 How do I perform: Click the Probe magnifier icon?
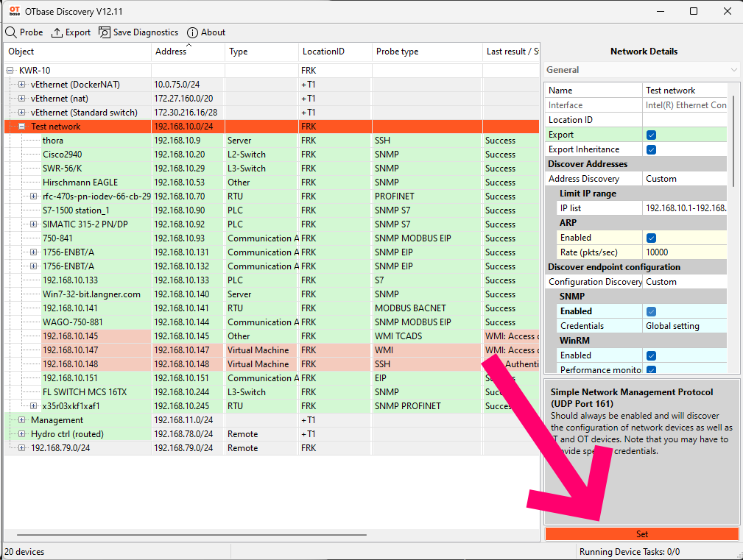click(11, 32)
